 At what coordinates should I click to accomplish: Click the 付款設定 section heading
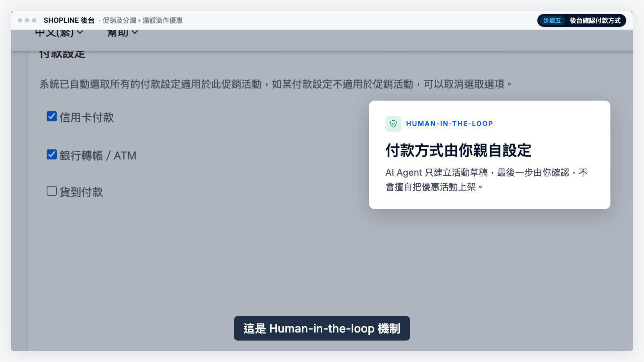(x=62, y=54)
